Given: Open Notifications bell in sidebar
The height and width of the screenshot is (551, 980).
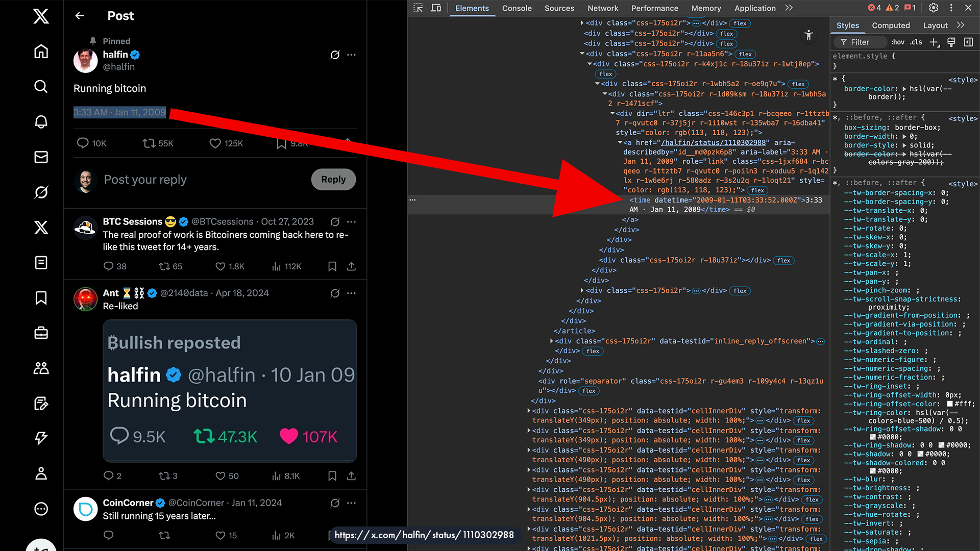Looking at the screenshot, I should point(41,121).
